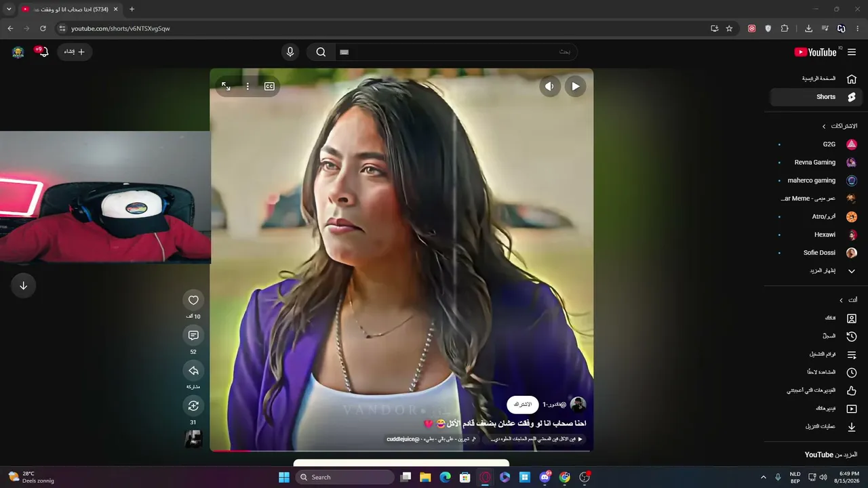Open the Chrome tab search dropdown
868x488 pixels.
coord(9,9)
